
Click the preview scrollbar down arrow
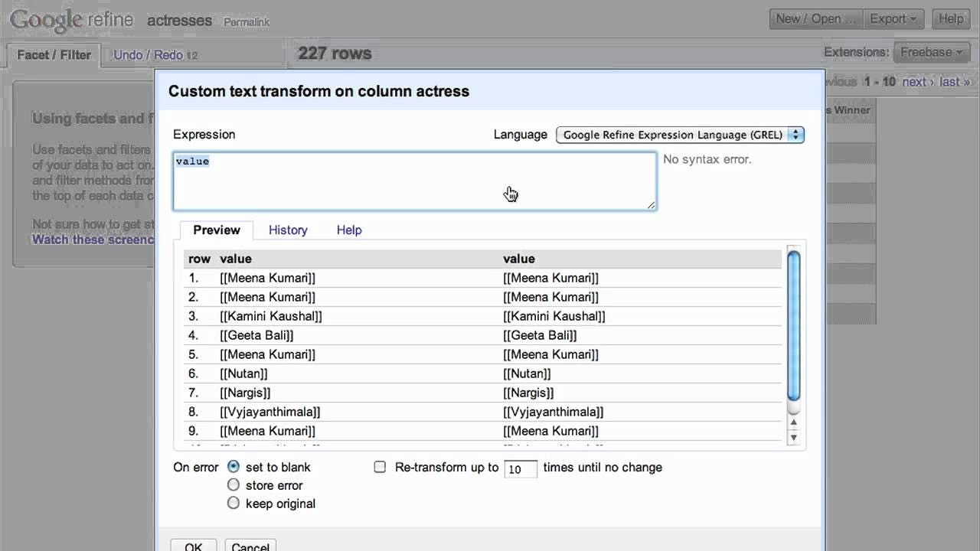[794, 437]
